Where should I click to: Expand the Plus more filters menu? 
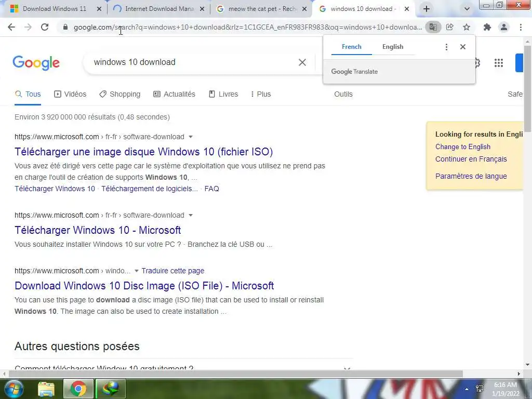260,95
